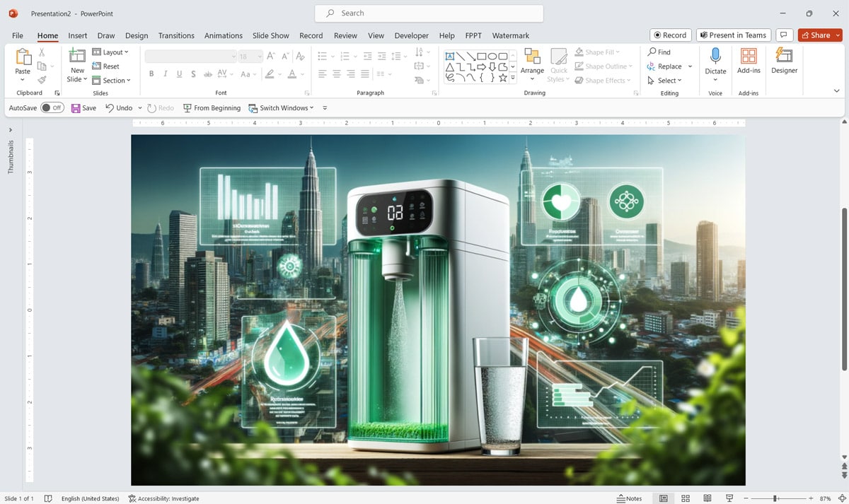Toggle underline formatting

coord(179,73)
